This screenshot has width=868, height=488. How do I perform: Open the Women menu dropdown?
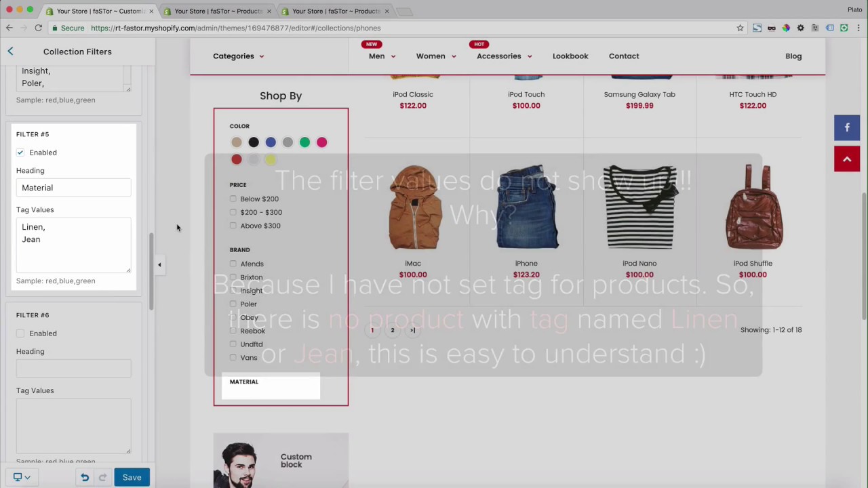click(x=436, y=56)
